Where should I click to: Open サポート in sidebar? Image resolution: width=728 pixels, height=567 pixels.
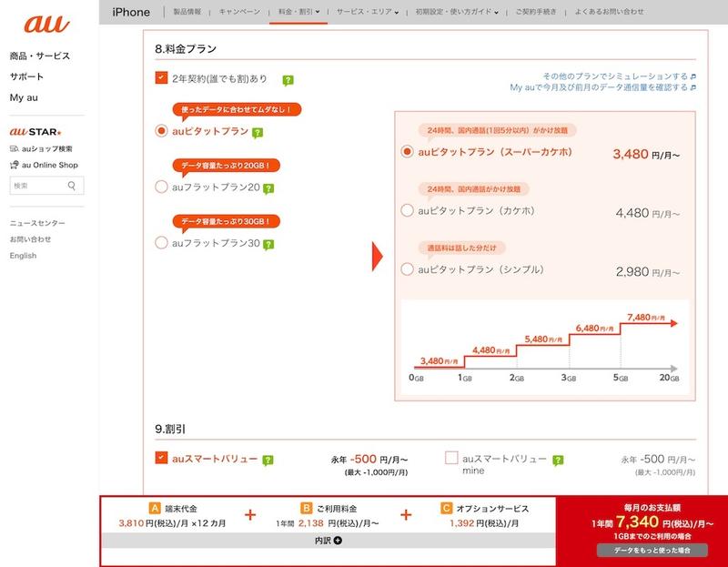(26, 76)
